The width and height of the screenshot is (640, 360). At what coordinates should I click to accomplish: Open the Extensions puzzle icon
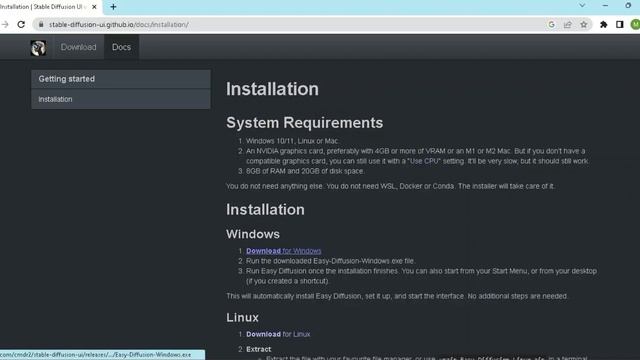(604, 24)
